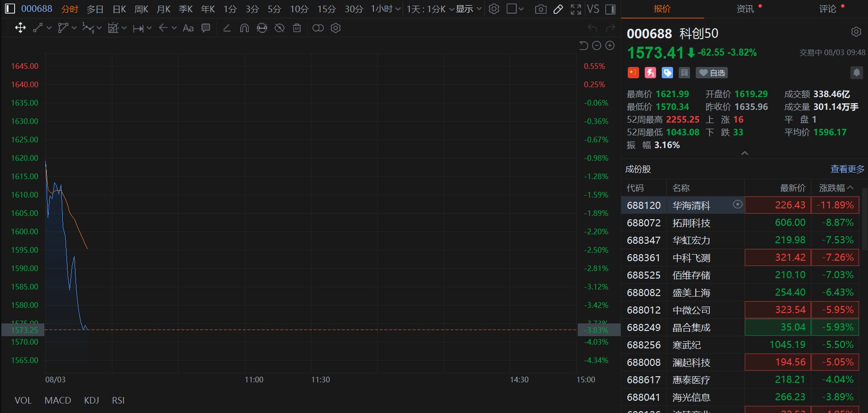This screenshot has width=868, height=413.
Task: Click the alert bell icon
Action: (x=856, y=72)
